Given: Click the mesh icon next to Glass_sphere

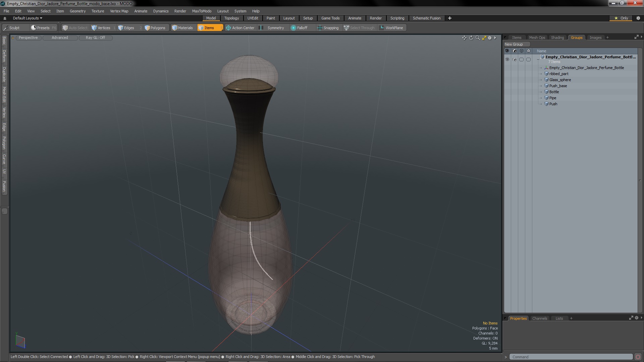Looking at the screenshot, I should click(546, 80).
